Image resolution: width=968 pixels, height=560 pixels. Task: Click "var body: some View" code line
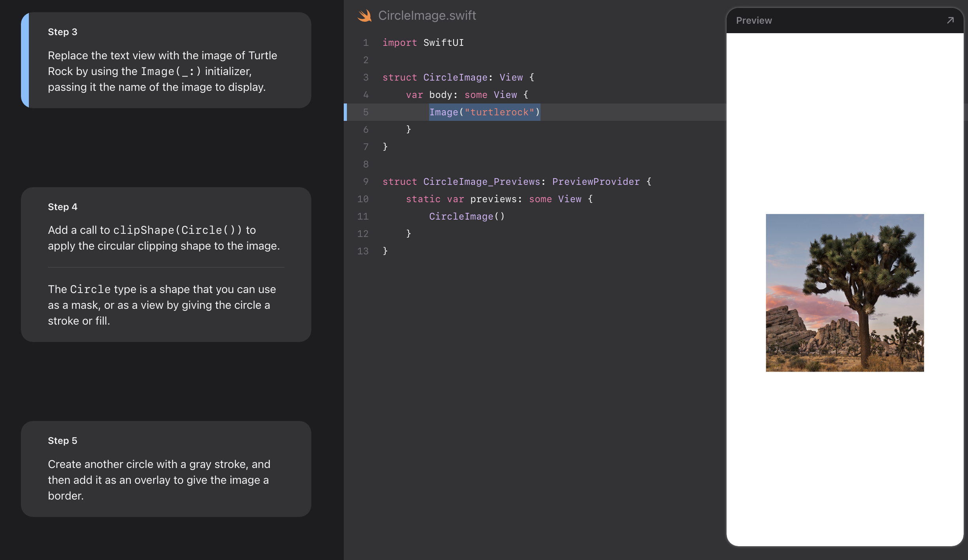[467, 95]
